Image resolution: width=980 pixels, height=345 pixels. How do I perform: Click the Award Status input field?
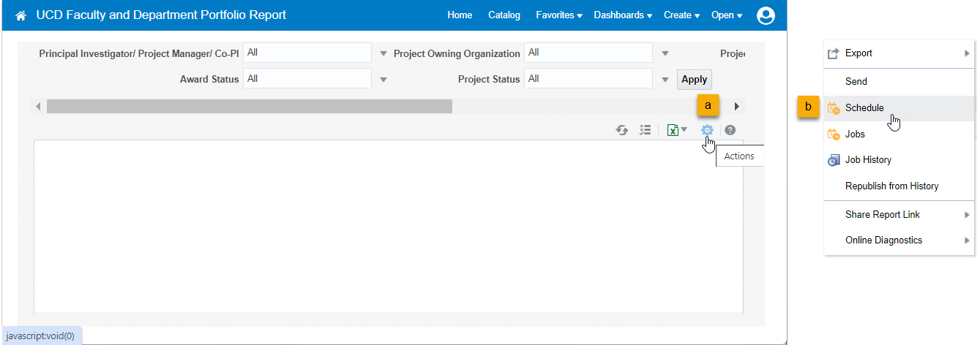coord(307,79)
